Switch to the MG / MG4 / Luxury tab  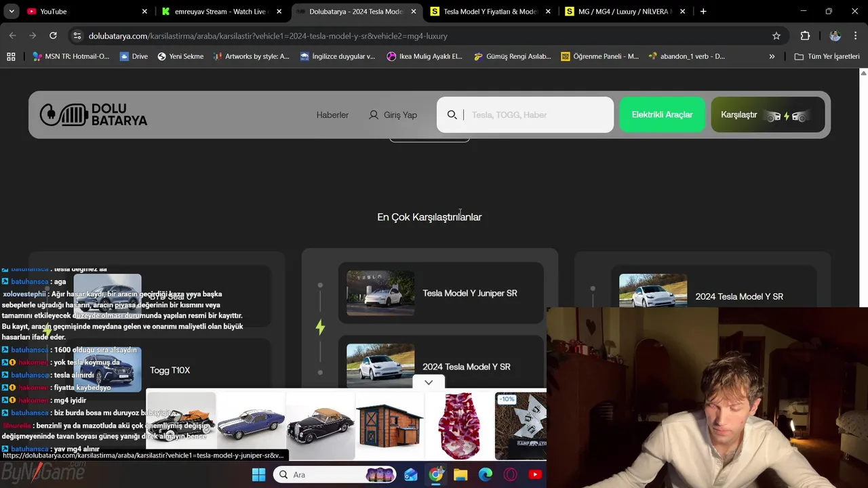(625, 12)
